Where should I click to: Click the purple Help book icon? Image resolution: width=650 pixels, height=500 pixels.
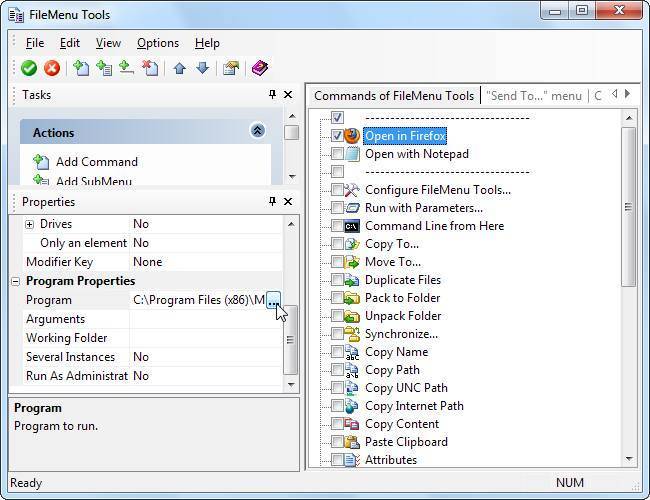pyautogui.click(x=260, y=68)
